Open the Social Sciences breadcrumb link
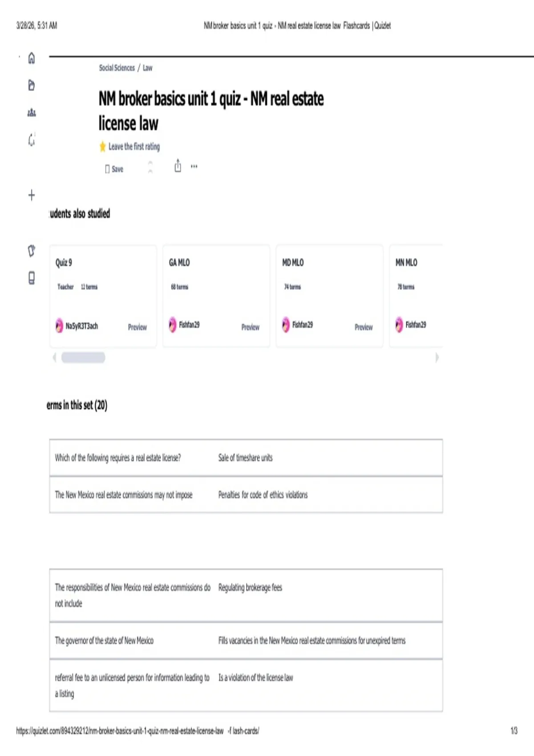 117,68
